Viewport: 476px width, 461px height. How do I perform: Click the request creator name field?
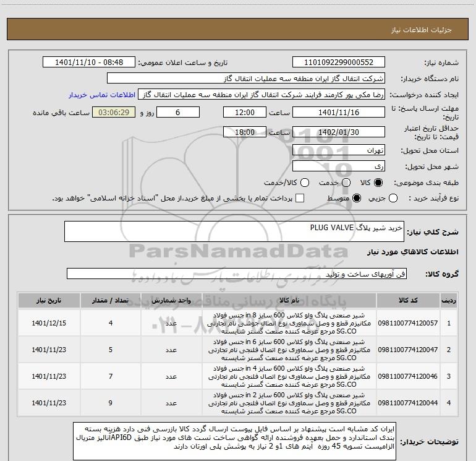[261, 95]
